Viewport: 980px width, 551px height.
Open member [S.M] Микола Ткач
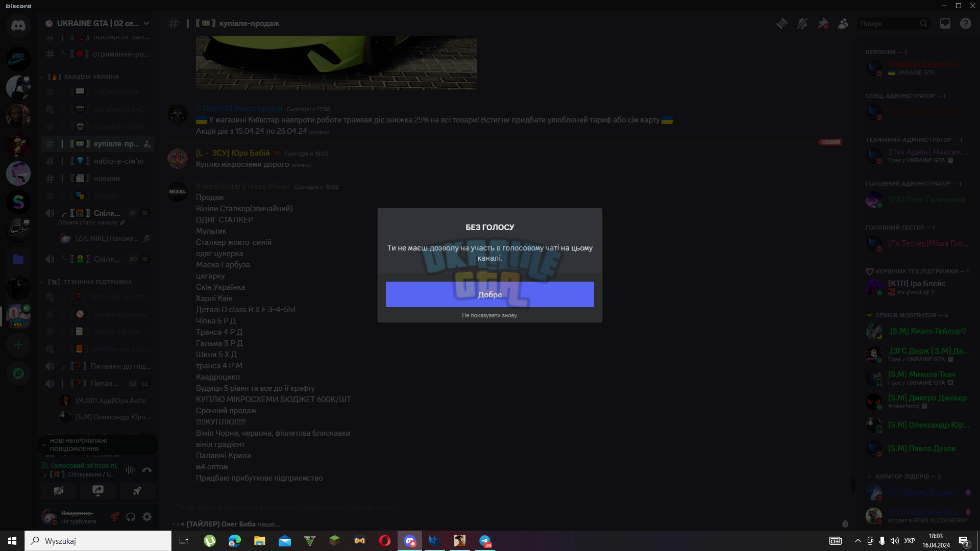(x=917, y=378)
